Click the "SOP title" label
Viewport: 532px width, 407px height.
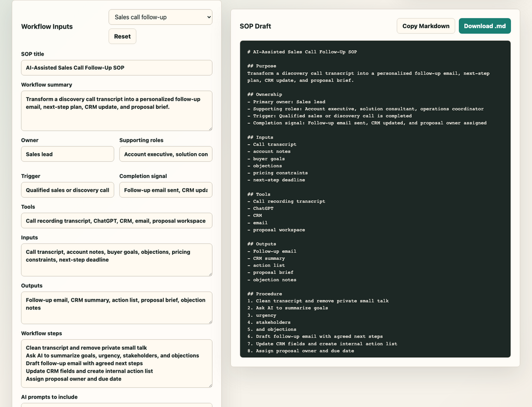33,54
